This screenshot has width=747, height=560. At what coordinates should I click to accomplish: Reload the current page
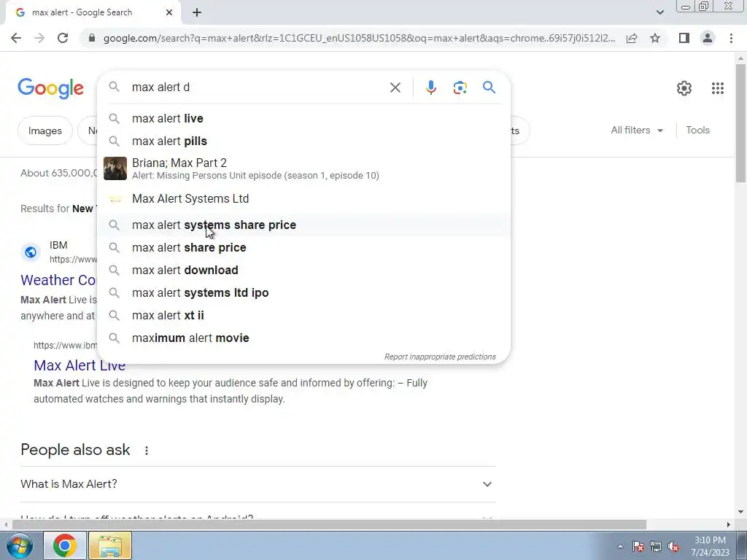(63, 38)
